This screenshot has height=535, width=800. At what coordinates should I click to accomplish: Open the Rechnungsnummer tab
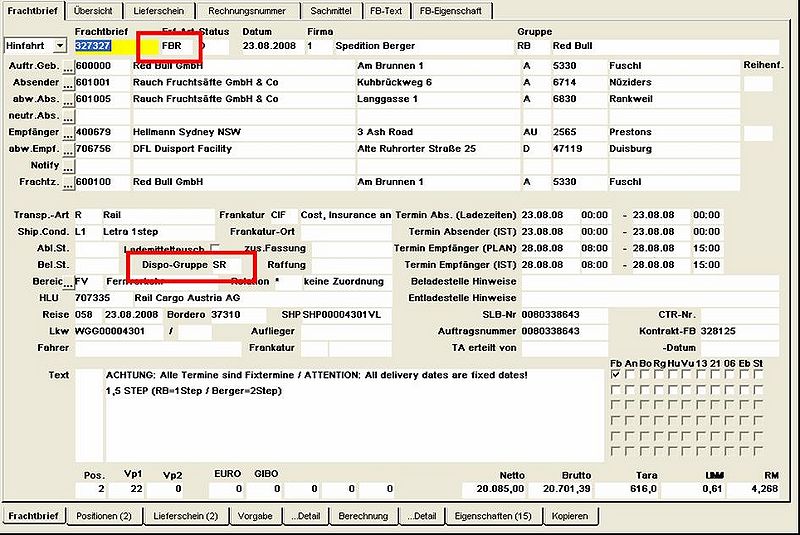click(x=247, y=11)
